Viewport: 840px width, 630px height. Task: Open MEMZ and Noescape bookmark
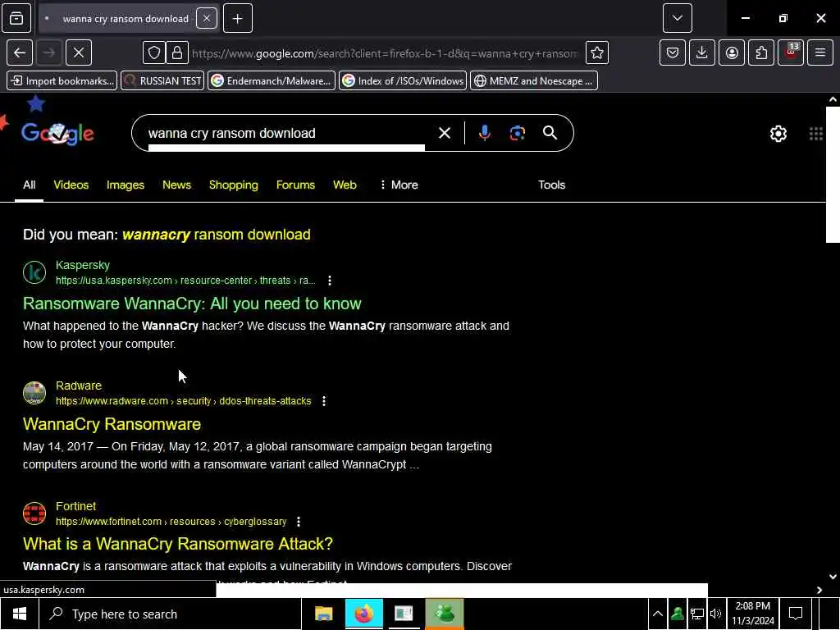click(534, 81)
